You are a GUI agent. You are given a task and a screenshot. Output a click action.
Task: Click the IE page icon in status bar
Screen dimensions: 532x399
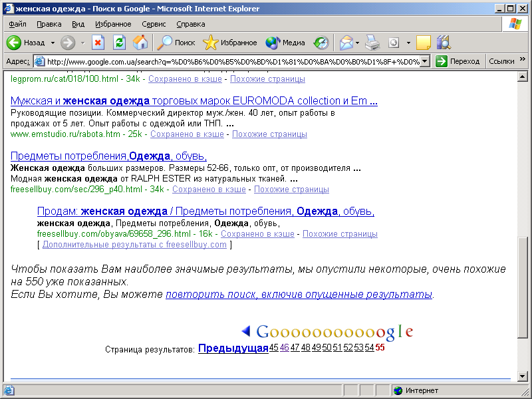click(9, 390)
